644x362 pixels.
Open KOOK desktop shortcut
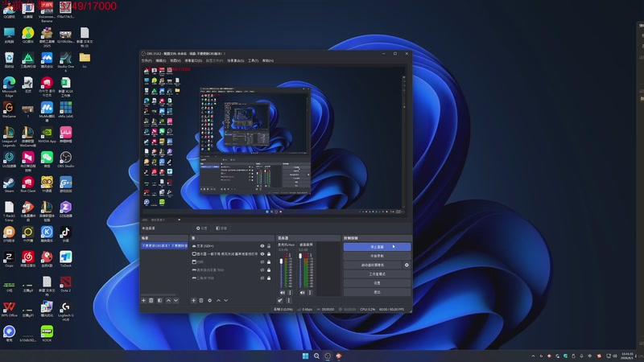tap(47, 334)
